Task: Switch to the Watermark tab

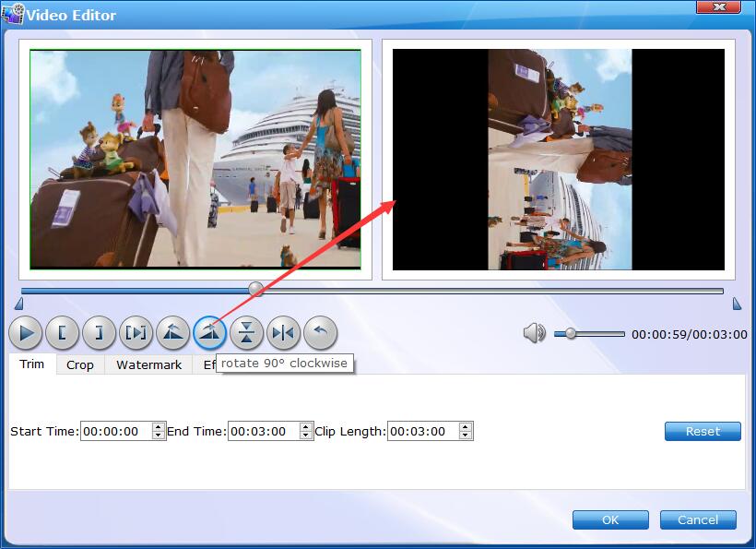Action: 148,364
